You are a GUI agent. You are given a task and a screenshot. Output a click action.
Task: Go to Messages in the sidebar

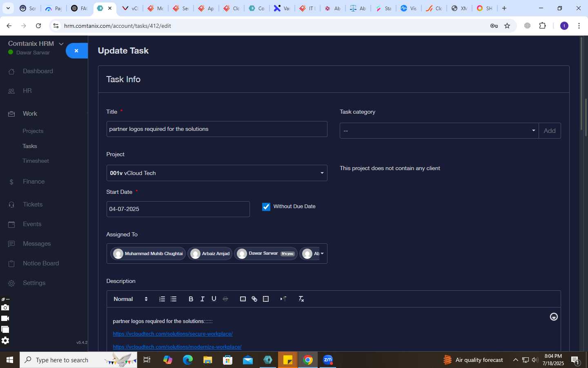coord(37,244)
